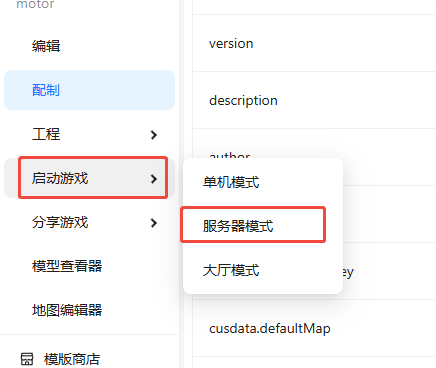Image resolution: width=436 pixels, height=368 pixels.
Task: Open the 模版商店 link
Action: click(72, 359)
